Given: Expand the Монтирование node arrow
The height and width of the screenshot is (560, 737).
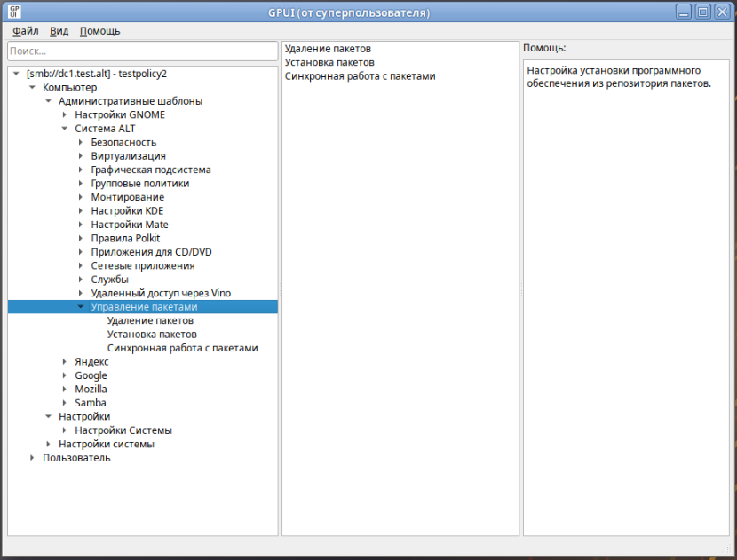Looking at the screenshot, I should [81, 197].
